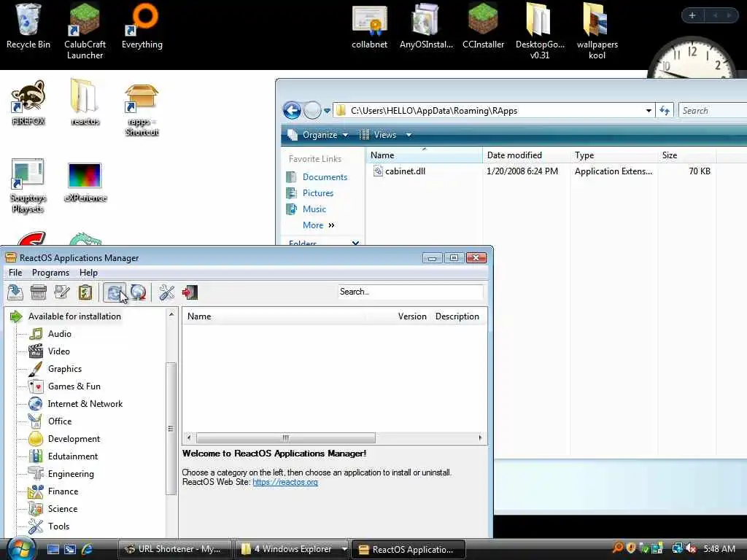The width and height of the screenshot is (747, 560).
Task: Click the Install toolbar icon in Applications Manager
Action: tap(15, 292)
